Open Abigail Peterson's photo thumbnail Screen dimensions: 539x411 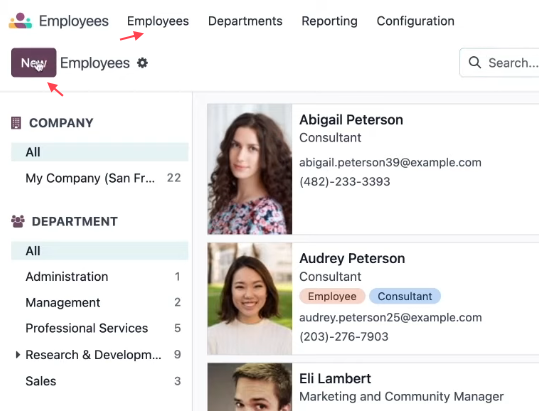pos(250,169)
